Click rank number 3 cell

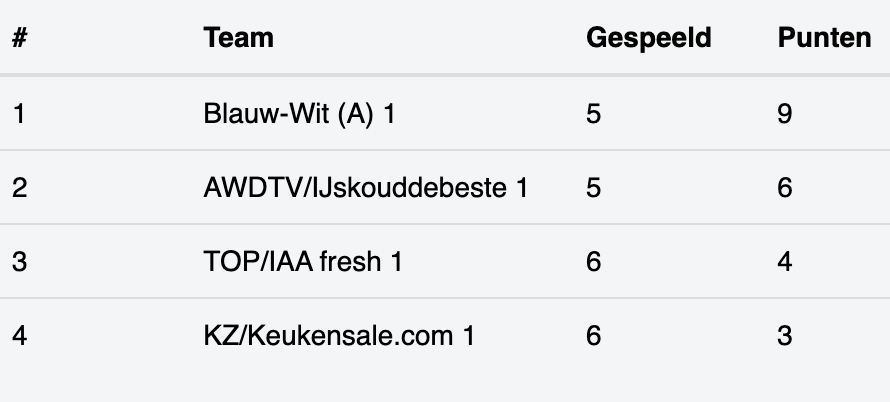click(19, 261)
